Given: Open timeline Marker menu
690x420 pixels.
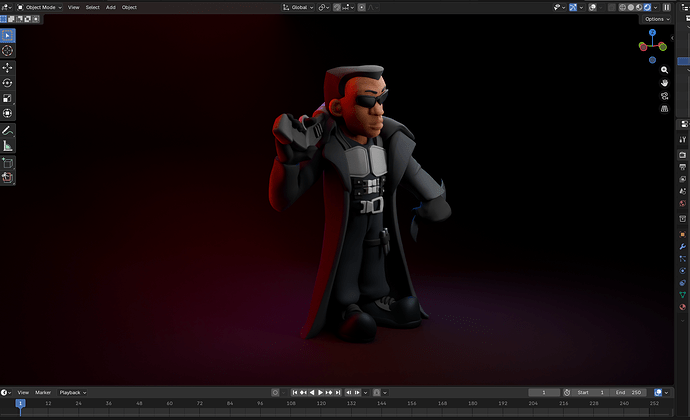Looking at the screenshot, I should click(x=43, y=392).
